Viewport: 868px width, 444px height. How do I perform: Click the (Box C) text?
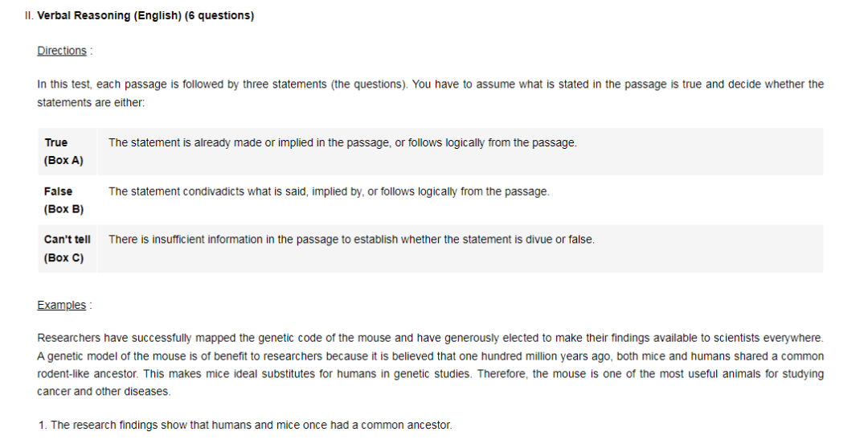[63, 258]
